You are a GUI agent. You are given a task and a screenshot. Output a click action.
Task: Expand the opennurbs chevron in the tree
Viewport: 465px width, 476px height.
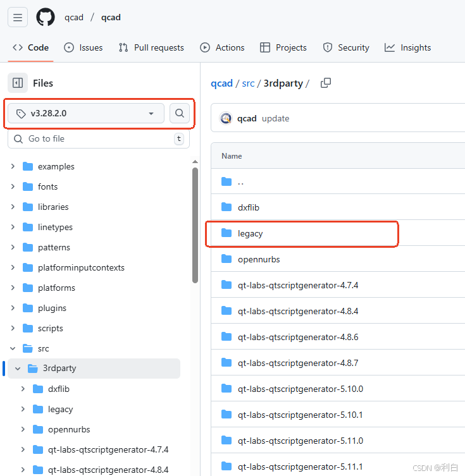(23, 429)
